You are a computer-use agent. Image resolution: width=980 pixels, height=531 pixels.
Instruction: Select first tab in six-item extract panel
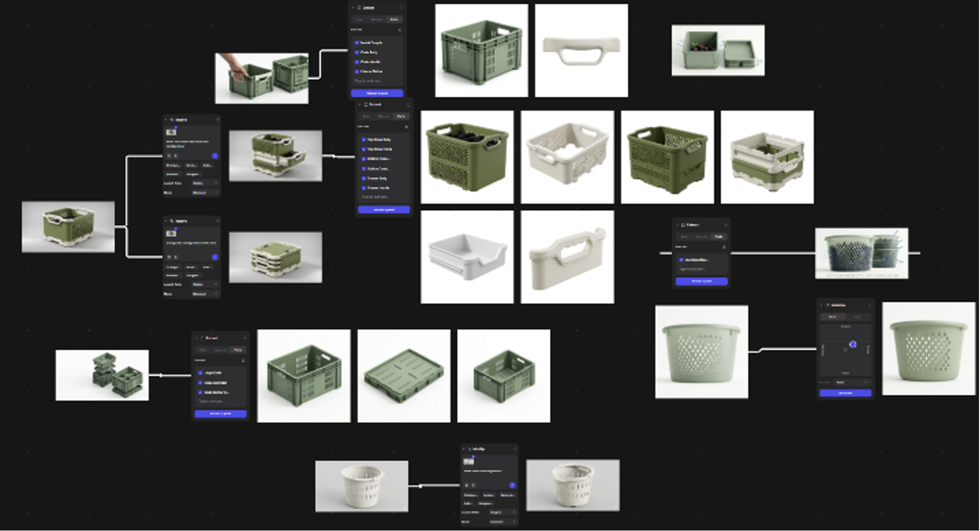[x=366, y=117]
